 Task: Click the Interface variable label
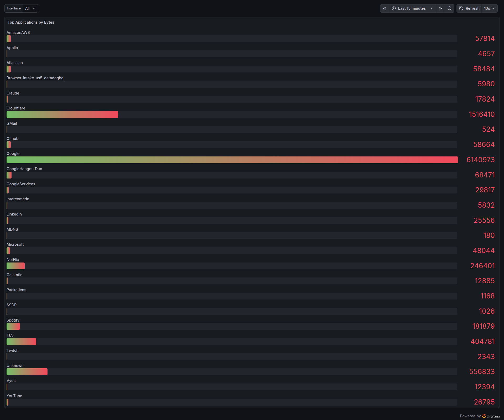click(13, 8)
